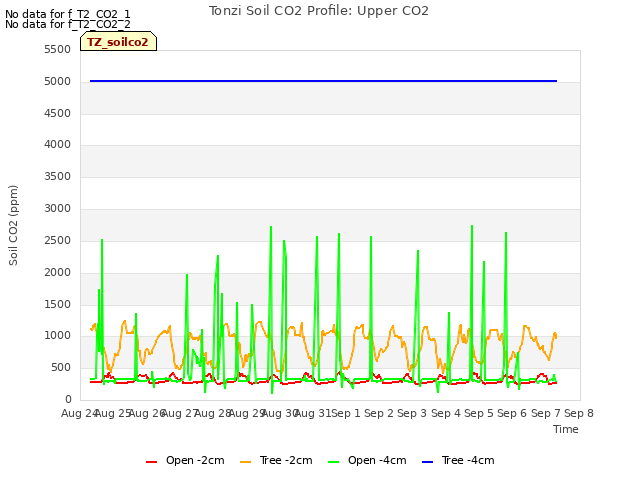Click the Aug 25 date tick label

[113, 413]
